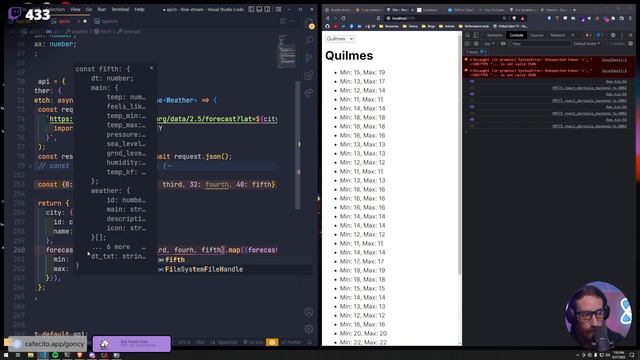
Task: Click the code minimap in the editor
Action: click(287, 51)
